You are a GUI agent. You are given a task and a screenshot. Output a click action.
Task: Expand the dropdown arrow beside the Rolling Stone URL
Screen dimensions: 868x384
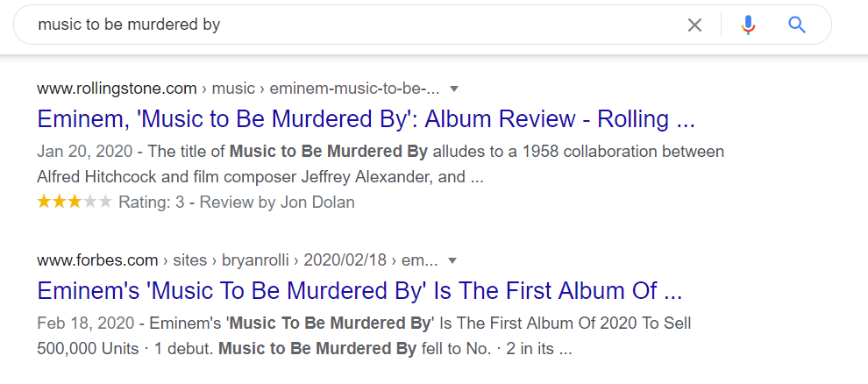[x=454, y=89]
